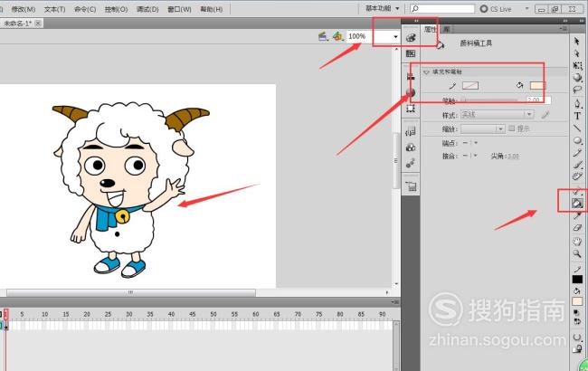
Task: Click the stroke value field 2.00
Action: click(538, 100)
